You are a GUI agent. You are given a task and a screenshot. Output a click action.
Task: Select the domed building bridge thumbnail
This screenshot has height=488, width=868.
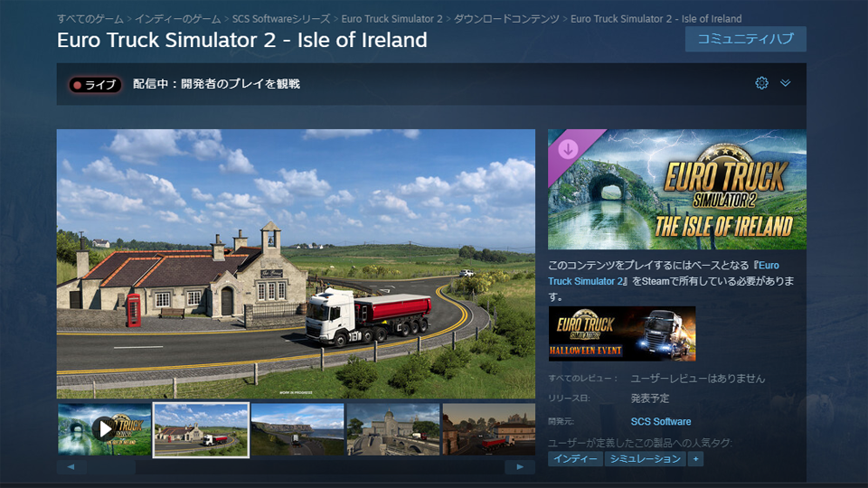393,429
